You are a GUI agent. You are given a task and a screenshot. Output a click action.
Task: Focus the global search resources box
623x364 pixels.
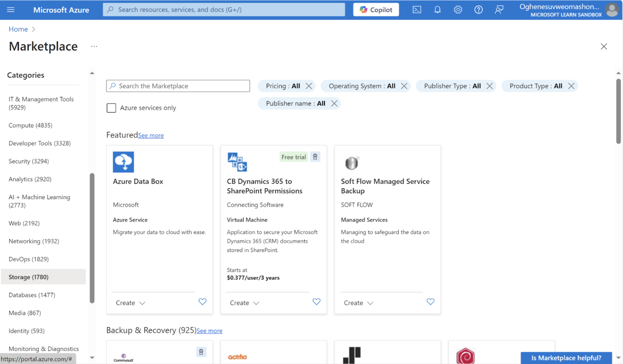pos(224,10)
